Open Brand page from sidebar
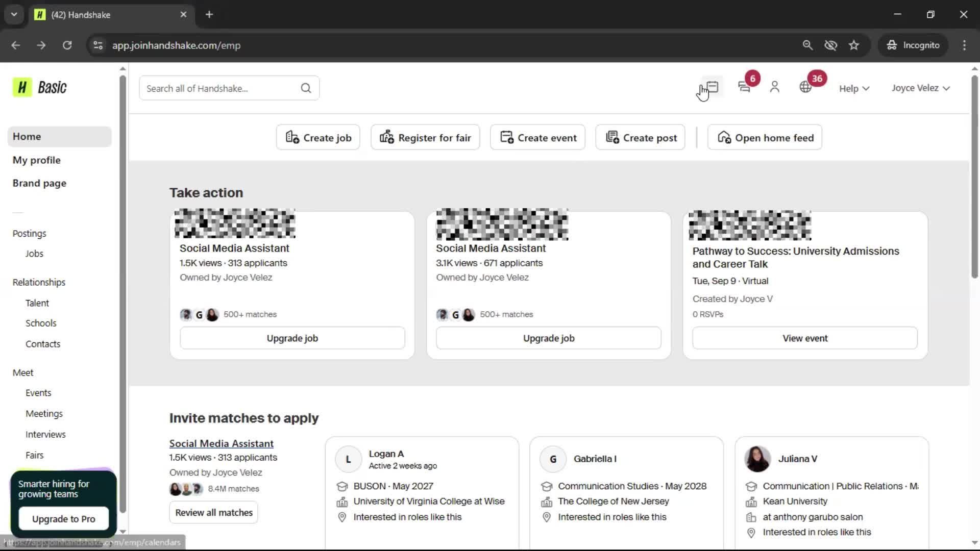Screen dimensions: 980x551 pos(39,183)
